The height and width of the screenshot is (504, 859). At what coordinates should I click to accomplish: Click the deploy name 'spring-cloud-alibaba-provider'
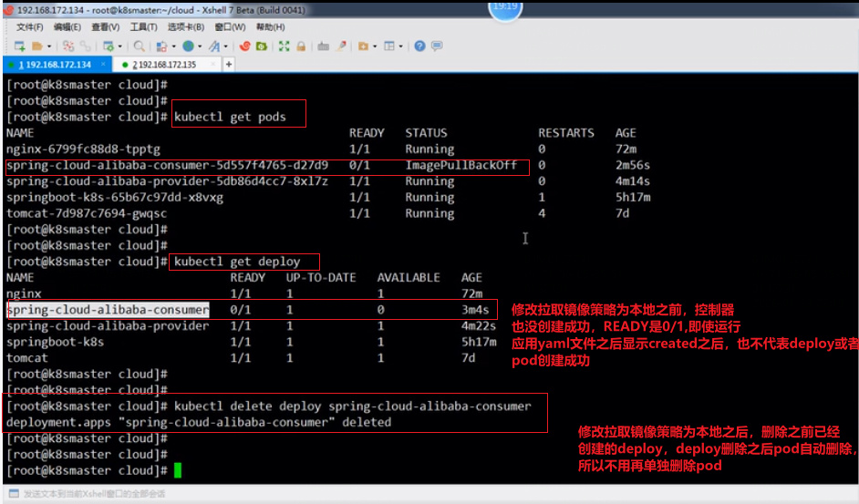pyautogui.click(x=108, y=325)
